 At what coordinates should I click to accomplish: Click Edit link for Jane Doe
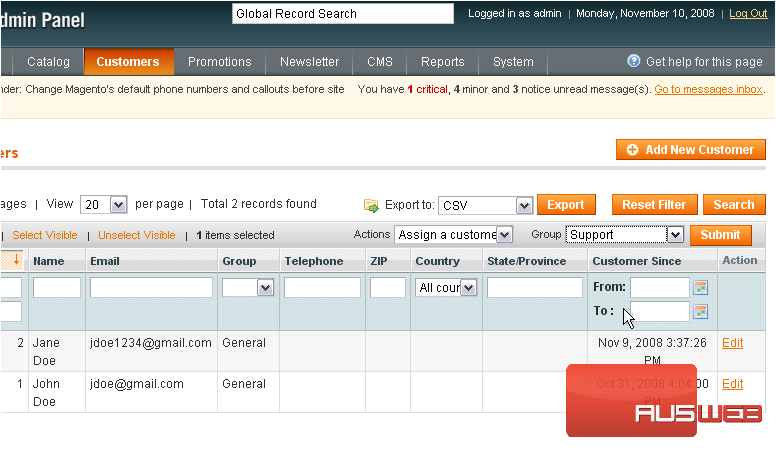click(732, 343)
